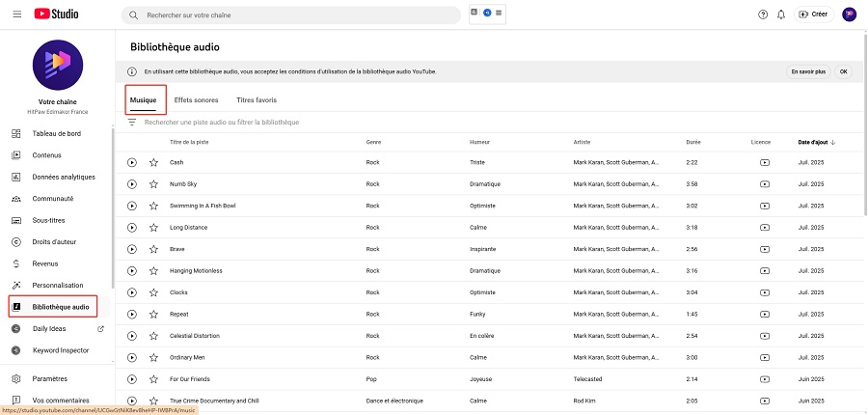Click license icon for Clocks
Image resolution: width=868 pixels, height=415 pixels.
tap(765, 292)
